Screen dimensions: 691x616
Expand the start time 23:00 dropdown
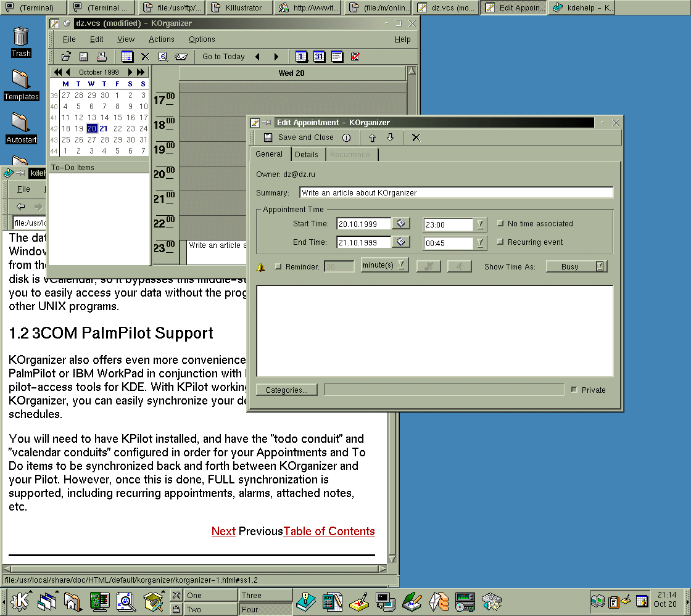coord(480,224)
